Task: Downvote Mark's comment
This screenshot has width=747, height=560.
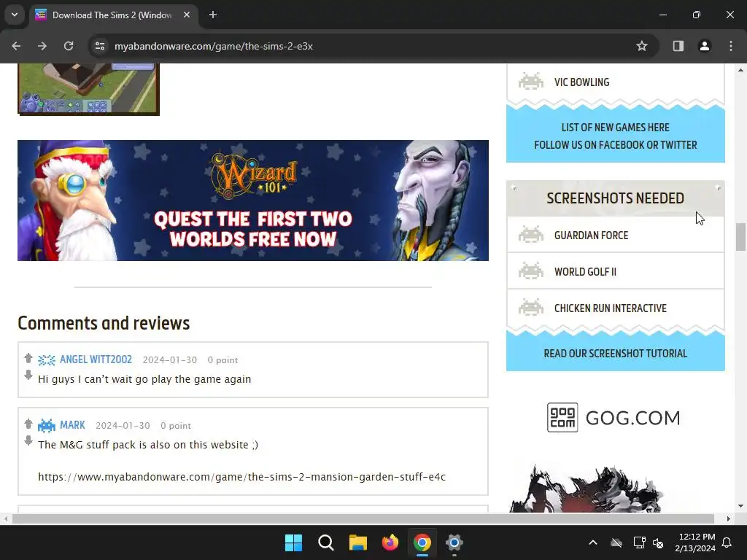Action: pos(28,441)
